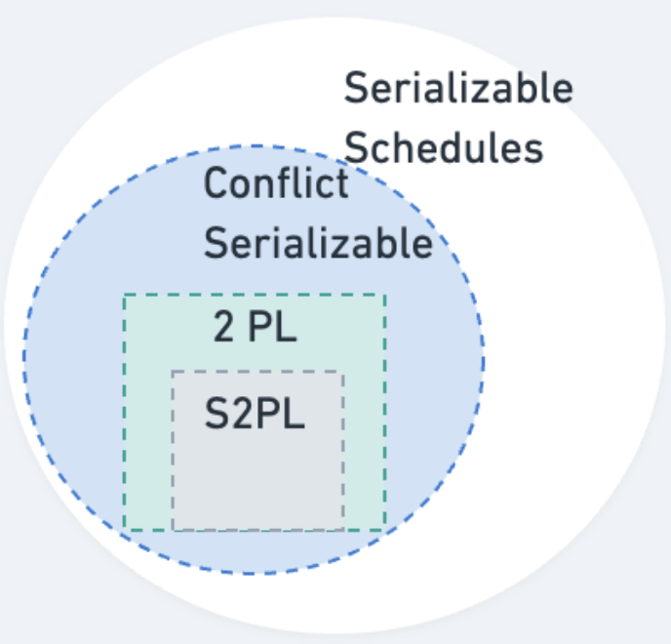
Task: Select the word "Schedules" in the outer circle
Action: pyautogui.click(x=444, y=148)
